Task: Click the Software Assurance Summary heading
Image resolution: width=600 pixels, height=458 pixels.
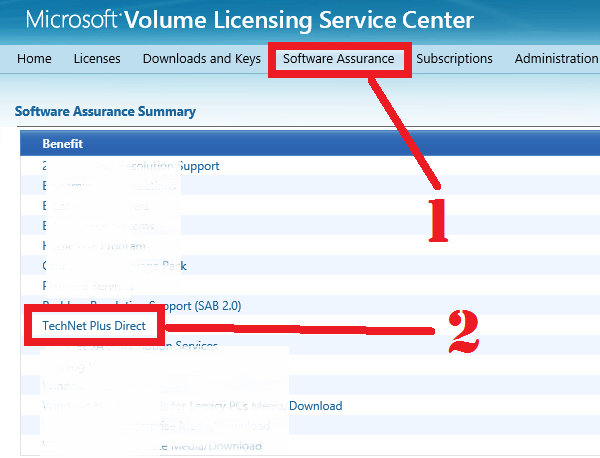Action: point(105,111)
